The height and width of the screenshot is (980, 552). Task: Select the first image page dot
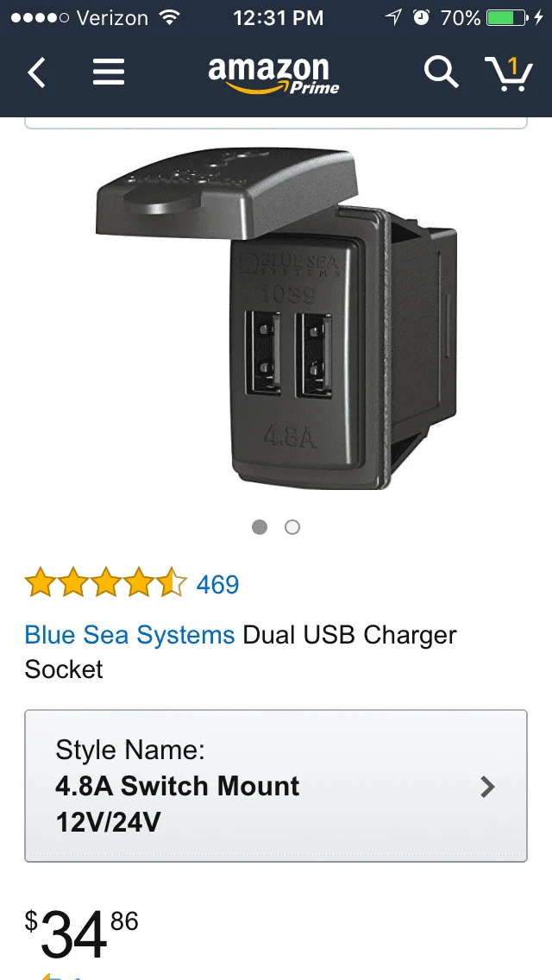[x=260, y=527]
